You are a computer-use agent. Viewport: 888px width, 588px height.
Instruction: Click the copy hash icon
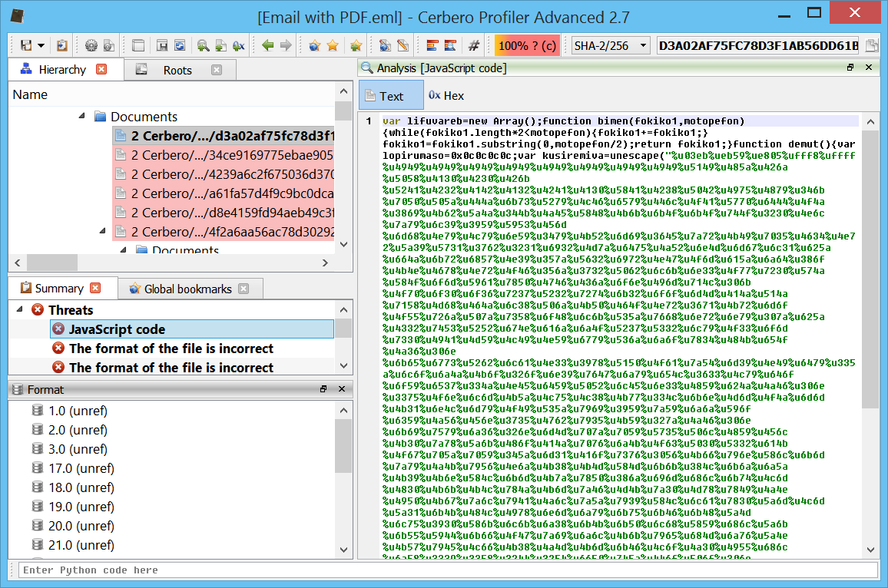(872, 46)
